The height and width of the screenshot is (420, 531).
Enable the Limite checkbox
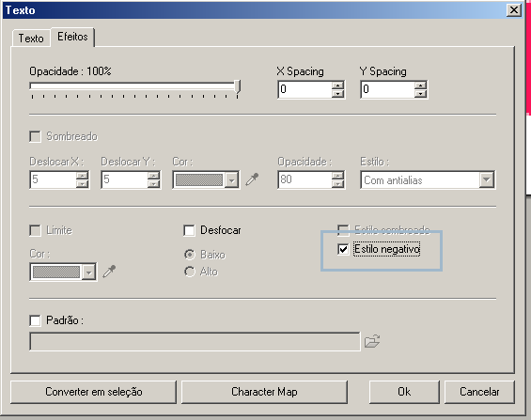pyautogui.click(x=35, y=230)
